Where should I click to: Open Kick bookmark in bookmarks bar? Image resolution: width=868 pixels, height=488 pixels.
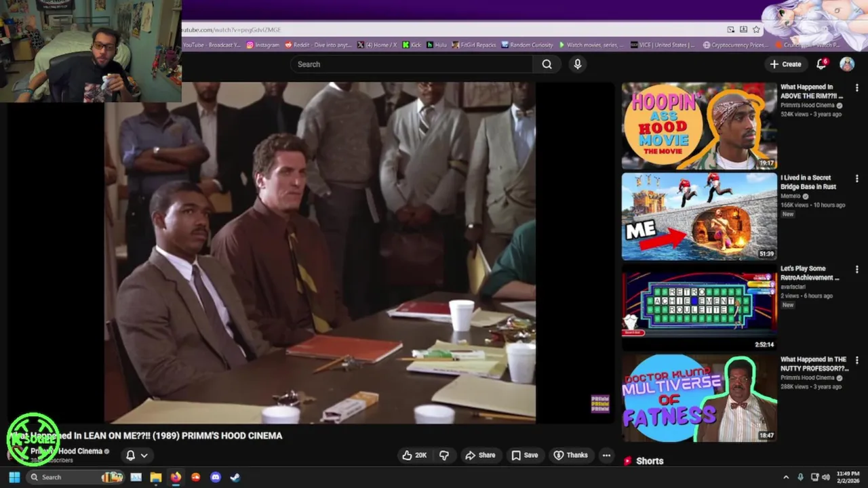(x=412, y=45)
